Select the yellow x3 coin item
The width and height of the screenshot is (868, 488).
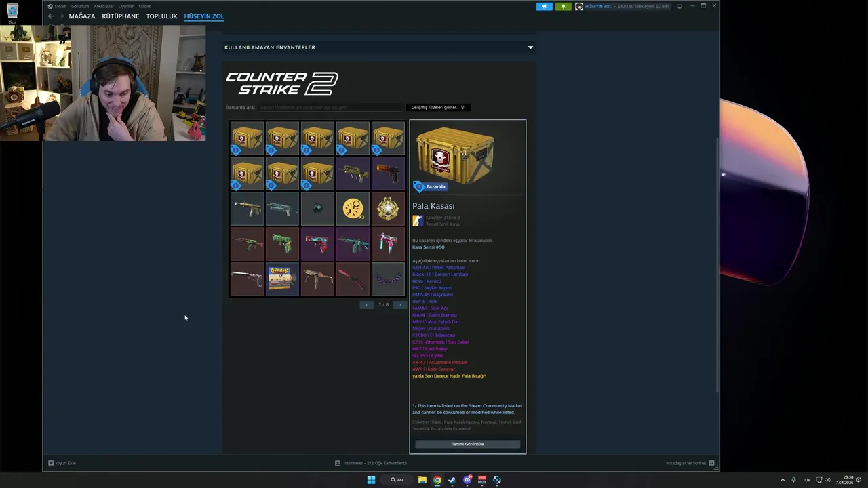tap(353, 209)
